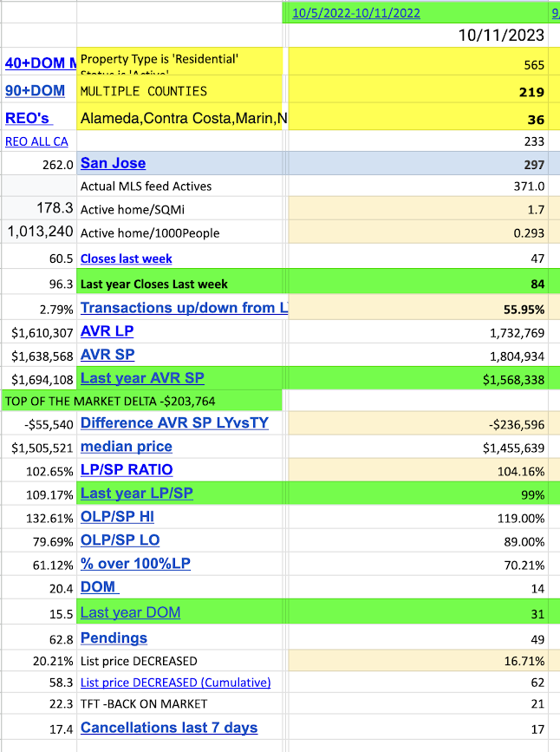The width and height of the screenshot is (560, 752).
Task: Open the San Jose link
Action: 114,163
